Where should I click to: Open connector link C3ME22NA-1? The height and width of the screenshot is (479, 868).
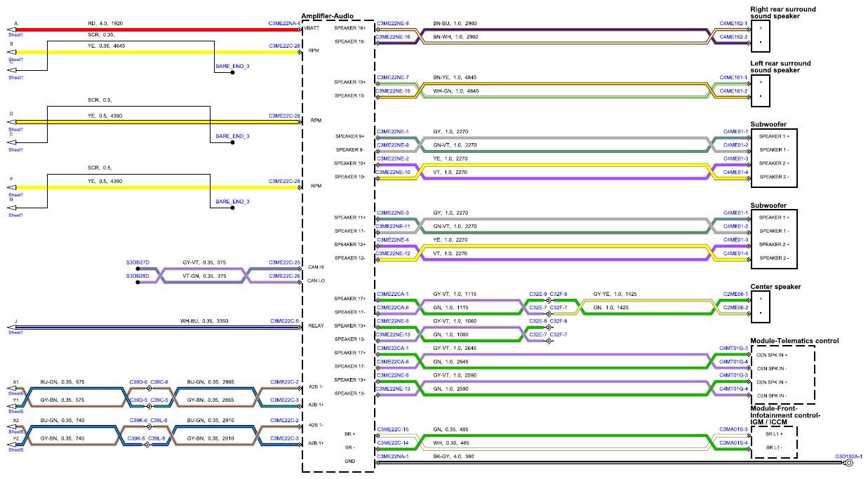pos(393,456)
